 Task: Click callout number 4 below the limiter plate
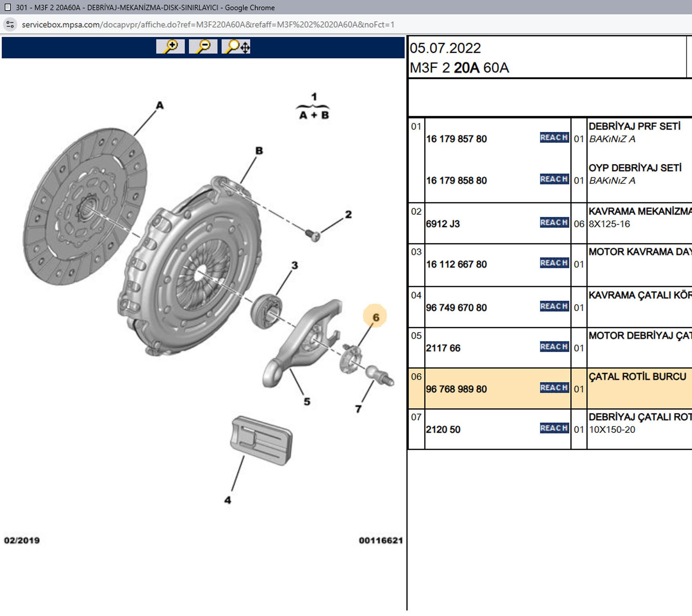[x=228, y=500]
